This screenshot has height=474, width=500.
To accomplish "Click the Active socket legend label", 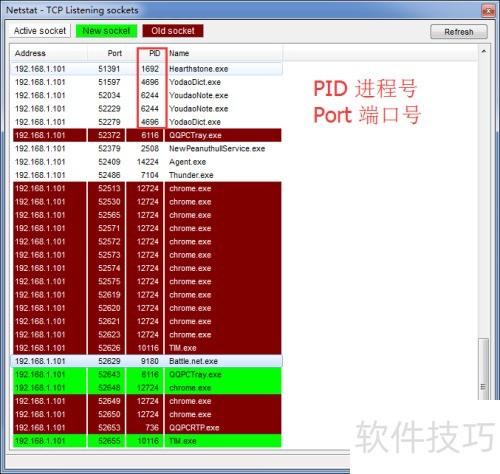I will pyautogui.click(x=40, y=31).
